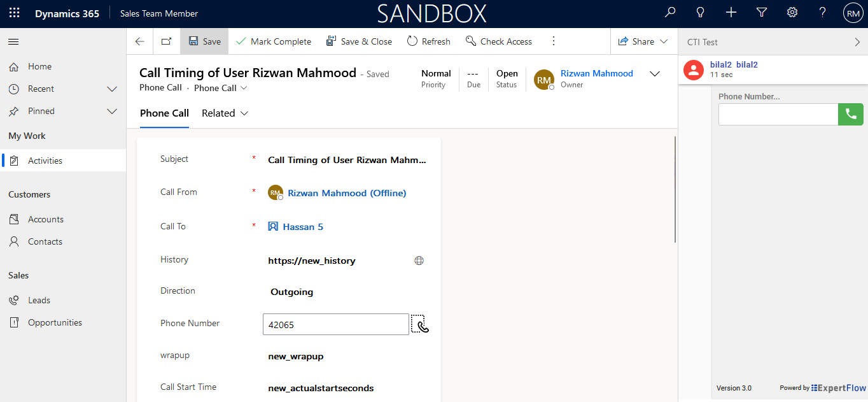Open the globe icon next to History URL

click(x=419, y=261)
